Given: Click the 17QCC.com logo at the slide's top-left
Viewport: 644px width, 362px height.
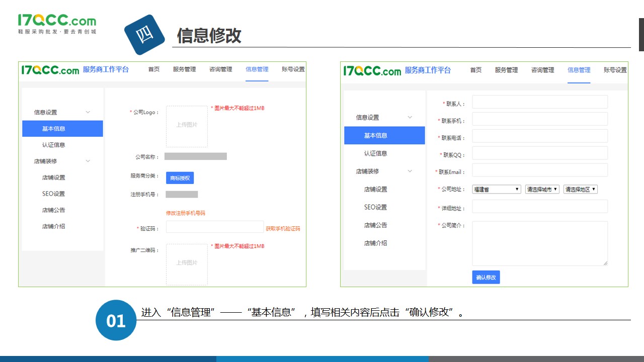Looking at the screenshot, I should [56, 24].
